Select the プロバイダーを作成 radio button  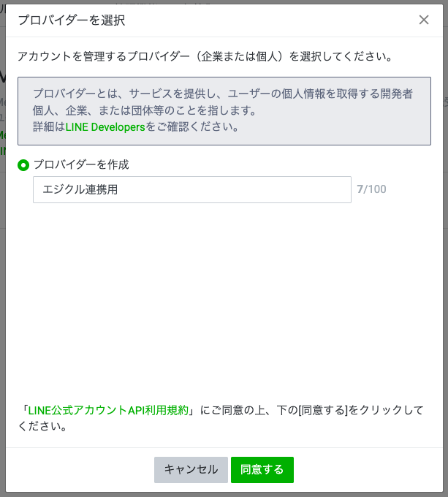click(x=23, y=165)
